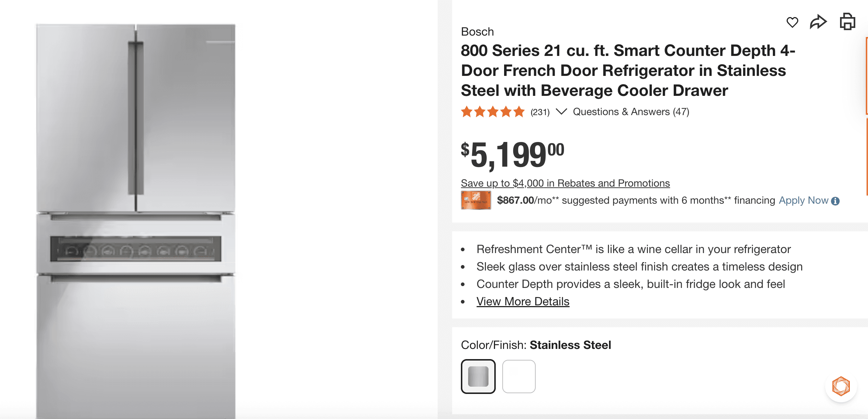Click the Bosch brand name

pyautogui.click(x=477, y=32)
